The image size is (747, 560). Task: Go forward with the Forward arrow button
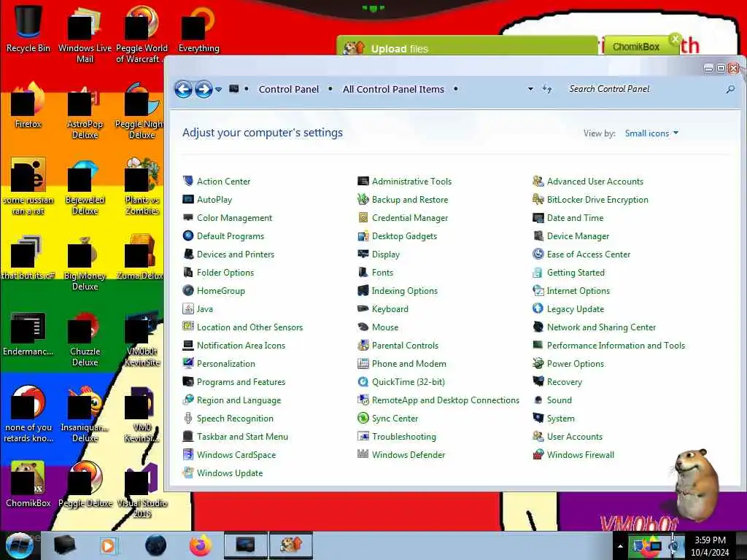pyautogui.click(x=204, y=89)
